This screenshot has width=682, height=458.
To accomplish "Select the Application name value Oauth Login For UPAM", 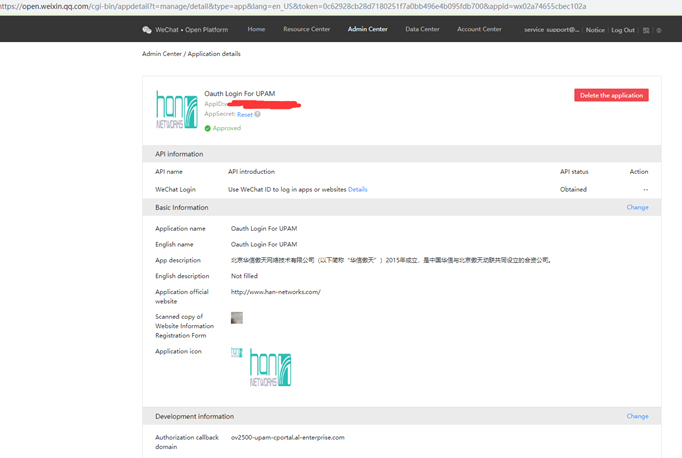I will [x=264, y=229].
